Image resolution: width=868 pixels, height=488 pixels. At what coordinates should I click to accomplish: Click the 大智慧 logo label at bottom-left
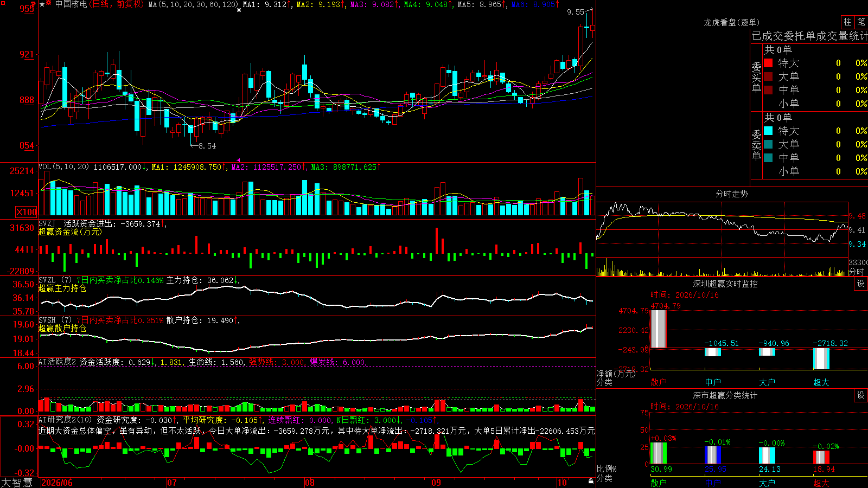pyautogui.click(x=17, y=483)
